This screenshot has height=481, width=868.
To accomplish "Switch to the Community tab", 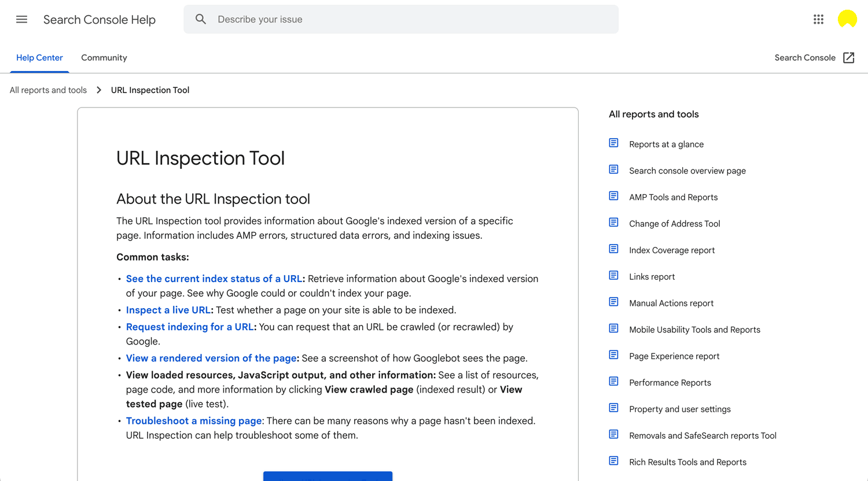I will (104, 58).
